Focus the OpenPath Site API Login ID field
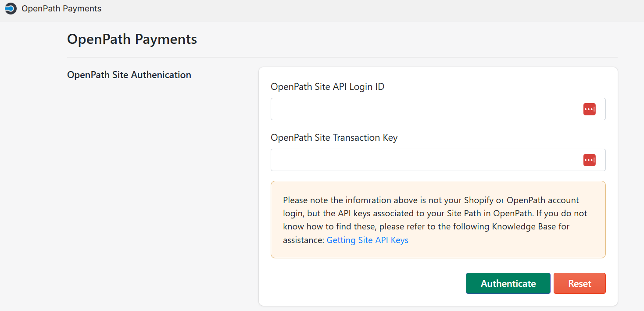The height and width of the screenshot is (311, 644). click(x=438, y=109)
